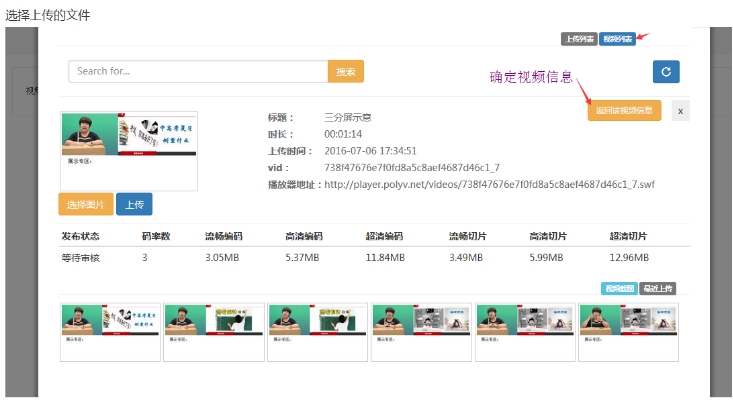Viewport: 733px width, 405px height.
Task: Switch to the 视频列表 tab
Action: click(x=617, y=40)
